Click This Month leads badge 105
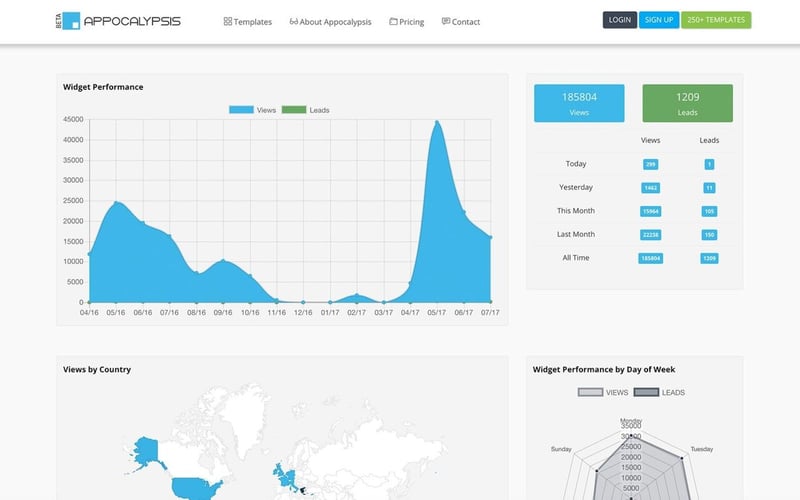 point(709,211)
